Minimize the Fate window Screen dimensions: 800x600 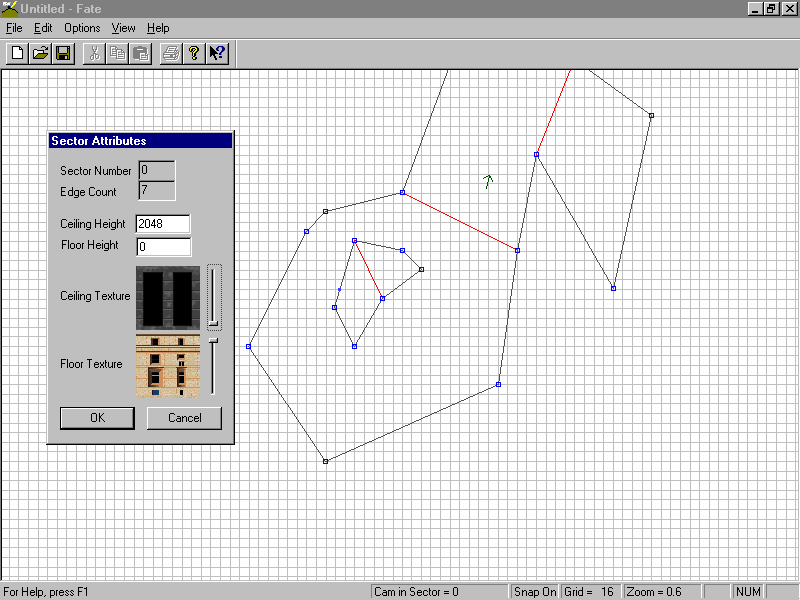click(x=756, y=9)
